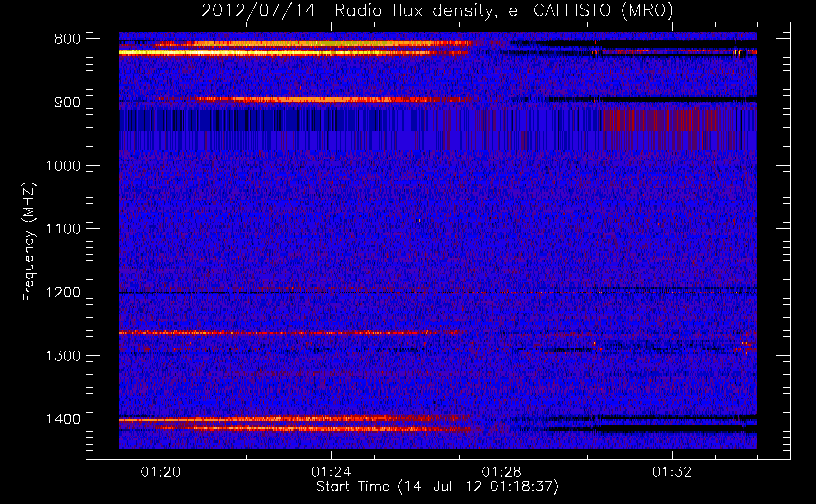
Task: Click the plot title '2012/07/14 Radio flux density'
Action: [x=437, y=10]
